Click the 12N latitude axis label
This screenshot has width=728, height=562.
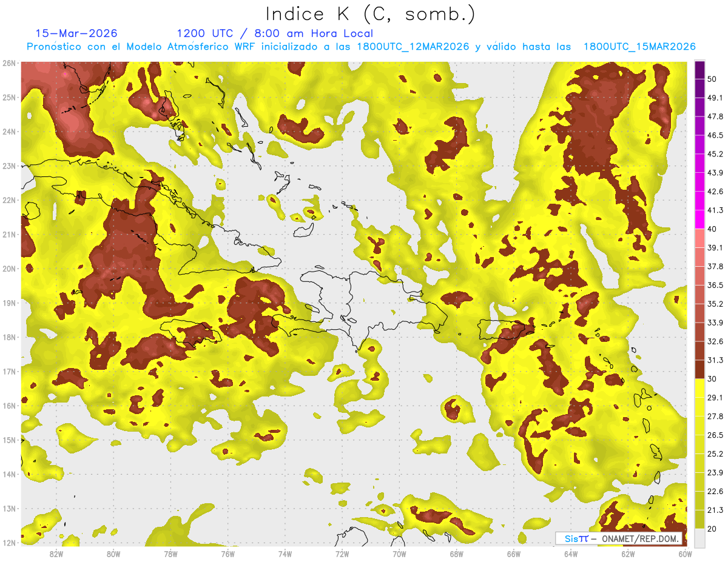point(9,543)
